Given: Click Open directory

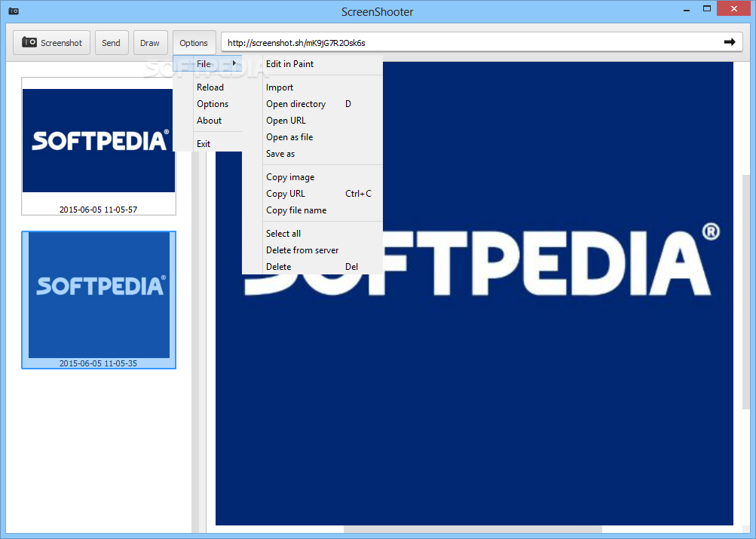Looking at the screenshot, I should pyautogui.click(x=313, y=104).
